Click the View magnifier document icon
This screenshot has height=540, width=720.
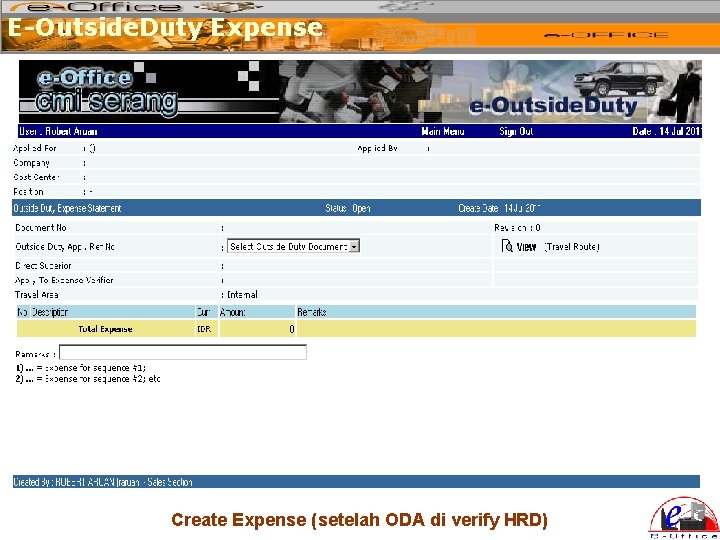(507, 246)
